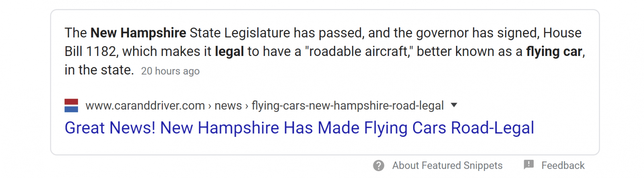Click the 20 hours ago timestamp
This screenshot has width=644, height=178.
pyautogui.click(x=170, y=71)
